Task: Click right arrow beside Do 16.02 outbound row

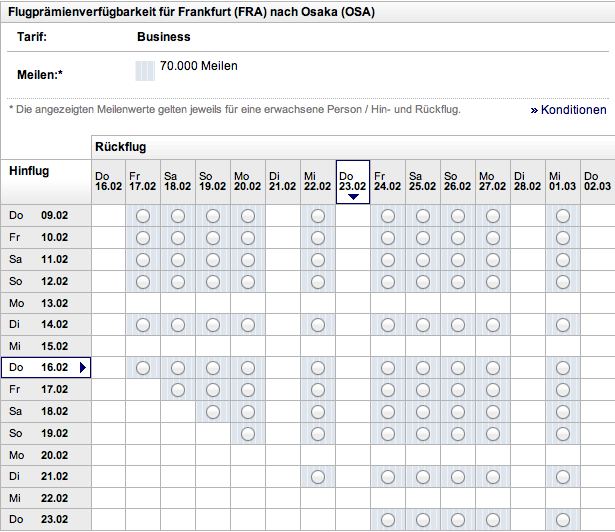Action: [83, 368]
